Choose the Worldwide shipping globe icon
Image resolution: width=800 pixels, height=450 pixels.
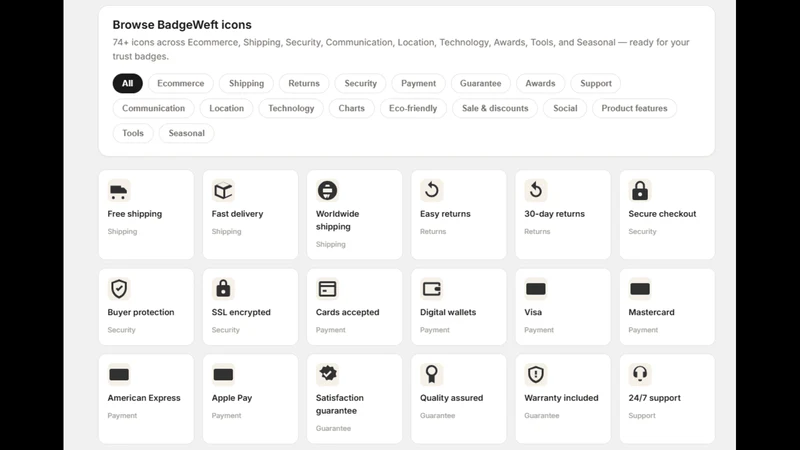[327, 191]
